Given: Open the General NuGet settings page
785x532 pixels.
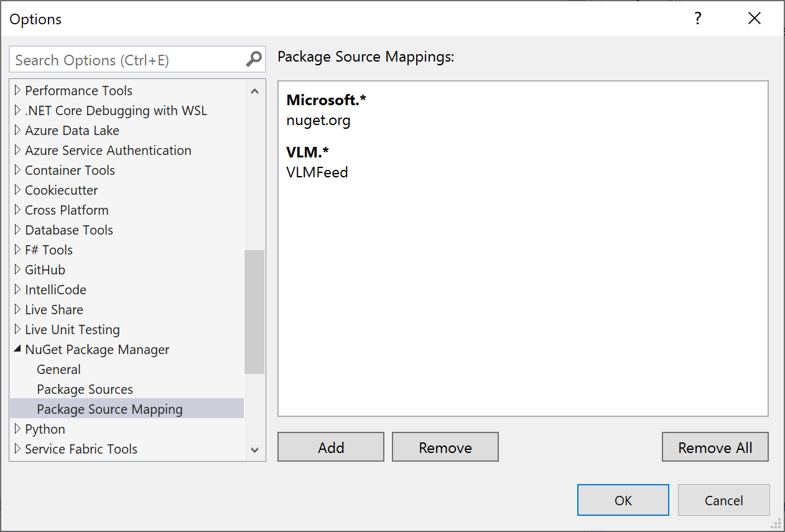Looking at the screenshot, I should click(x=59, y=370).
